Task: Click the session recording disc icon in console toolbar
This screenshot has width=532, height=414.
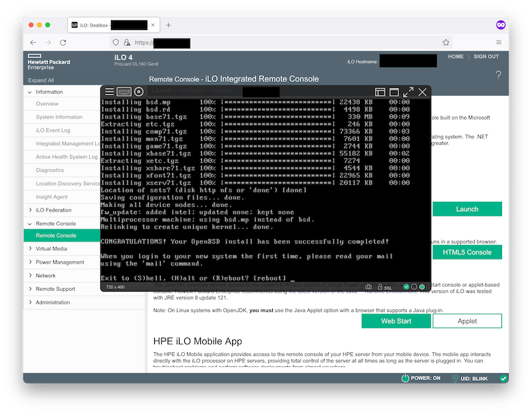Action: [138, 90]
